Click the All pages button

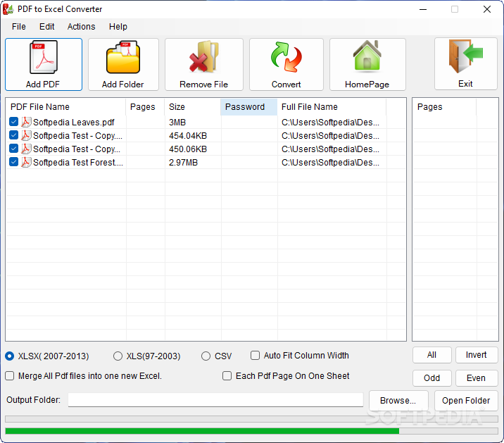[432, 355]
